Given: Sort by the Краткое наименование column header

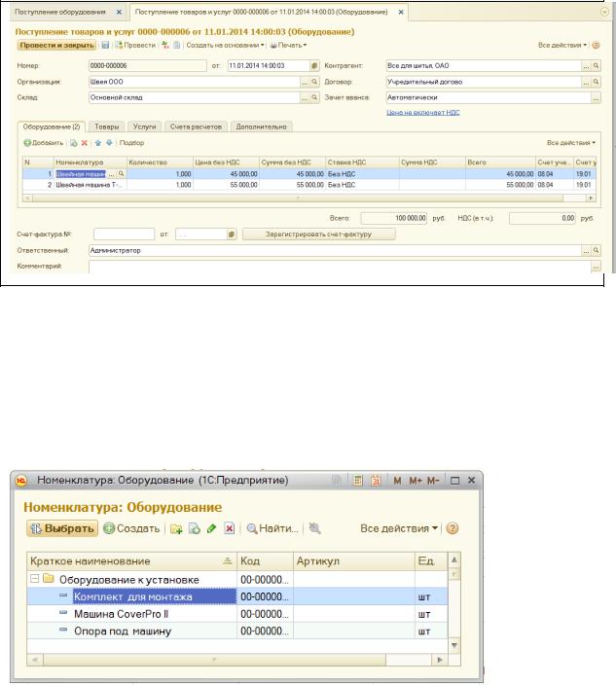Looking at the screenshot, I should 131,560.
